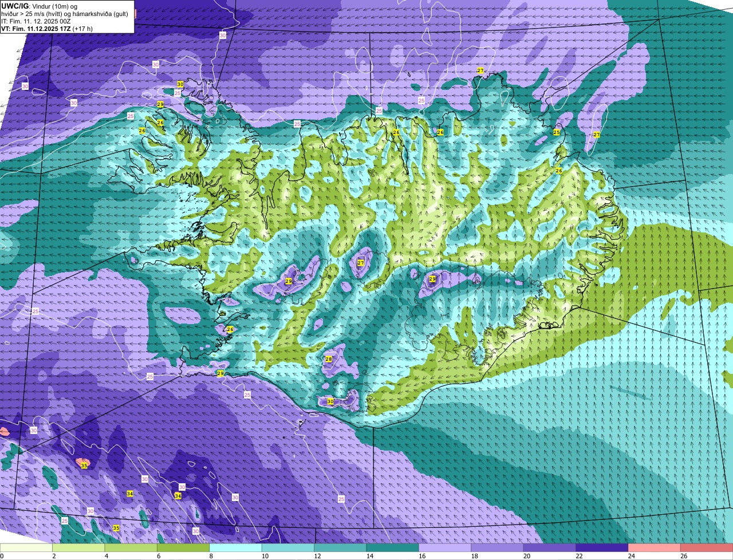Click legend tick label '0'
This screenshot has height=560, width=733.
tap(2, 556)
